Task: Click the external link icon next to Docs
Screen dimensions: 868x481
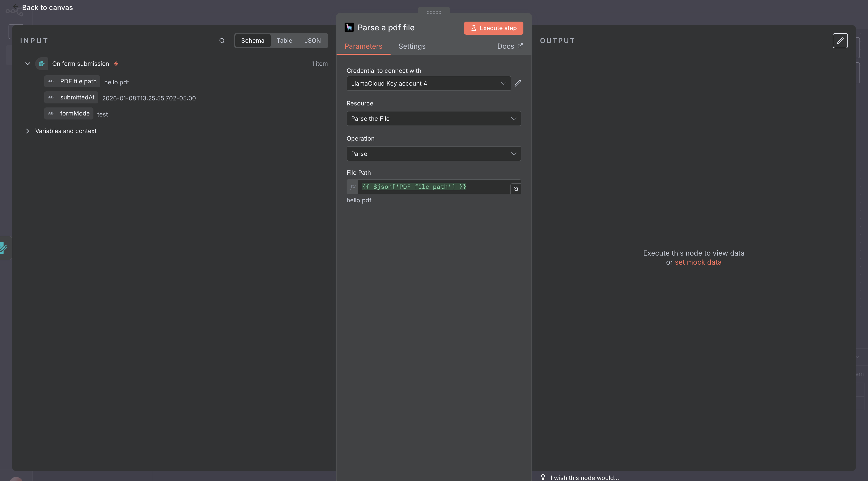Action: [520, 46]
